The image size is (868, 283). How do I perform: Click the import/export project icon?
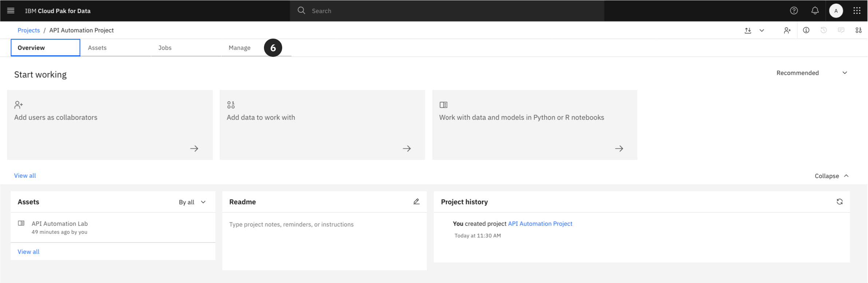point(748,30)
